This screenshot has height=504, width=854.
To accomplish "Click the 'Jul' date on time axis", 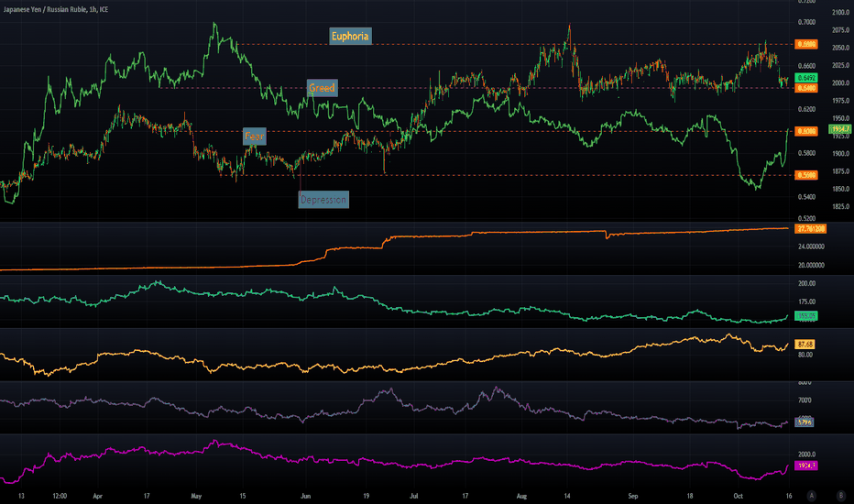I will pyautogui.click(x=414, y=497).
